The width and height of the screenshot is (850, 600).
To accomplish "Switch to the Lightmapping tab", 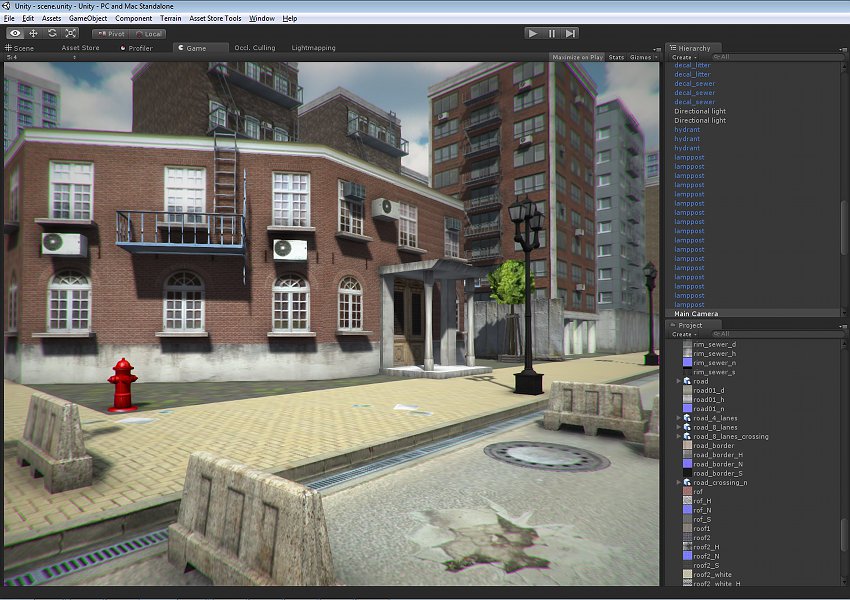I will (313, 48).
